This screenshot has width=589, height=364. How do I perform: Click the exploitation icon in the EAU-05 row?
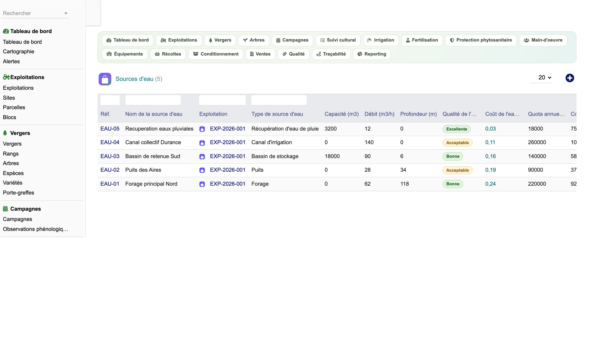[x=202, y=129]
